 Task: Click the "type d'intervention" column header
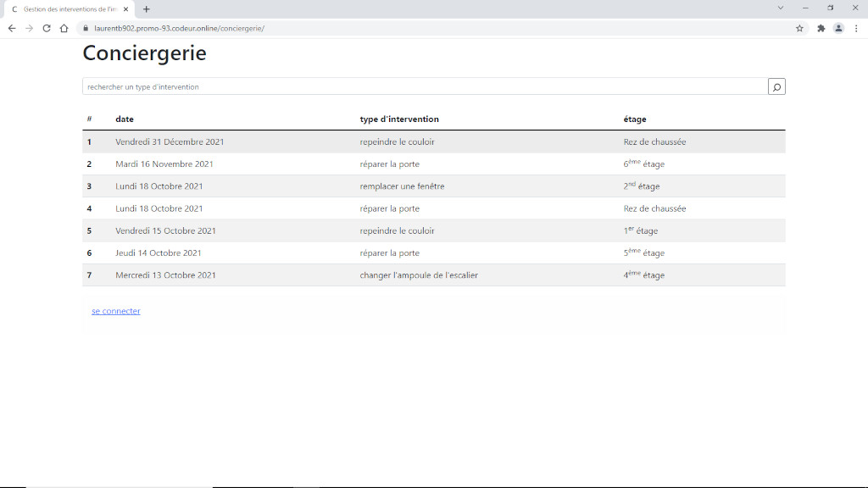pyautogui.click(x=399, y=119)
